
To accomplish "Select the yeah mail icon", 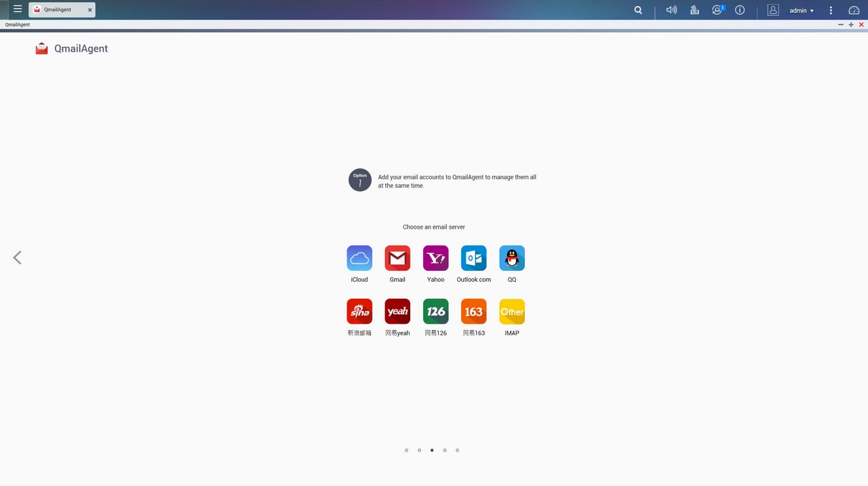I will [x=397, y=312].
